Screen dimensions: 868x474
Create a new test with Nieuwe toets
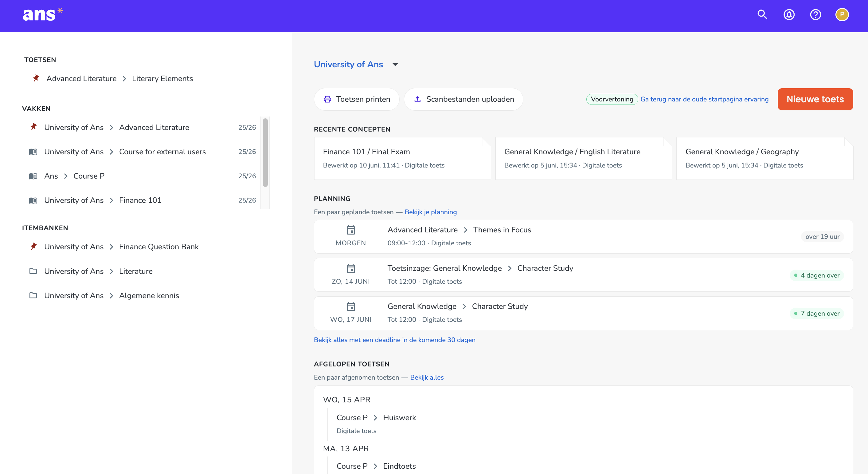pos(815,99)
